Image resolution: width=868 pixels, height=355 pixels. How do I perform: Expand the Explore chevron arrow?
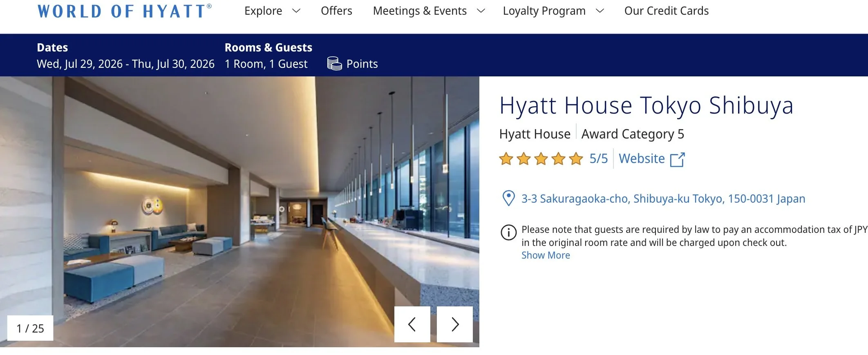click(296, 11)
